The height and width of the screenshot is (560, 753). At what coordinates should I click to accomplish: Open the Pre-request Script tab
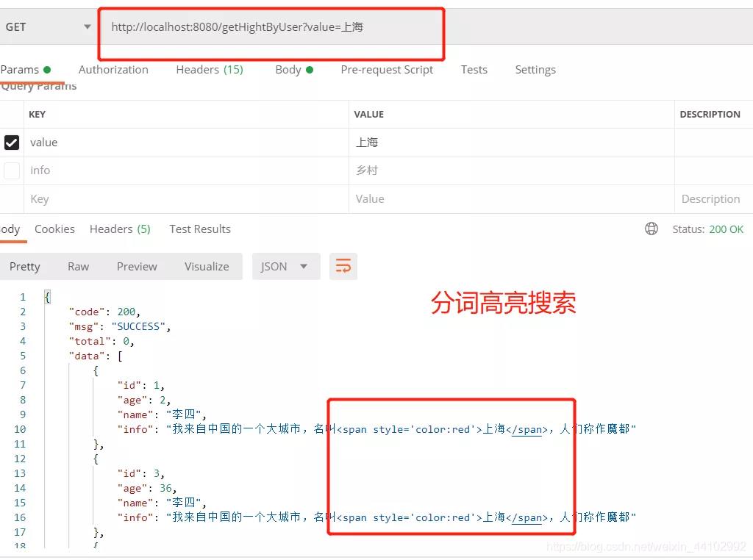click(387, 70)
